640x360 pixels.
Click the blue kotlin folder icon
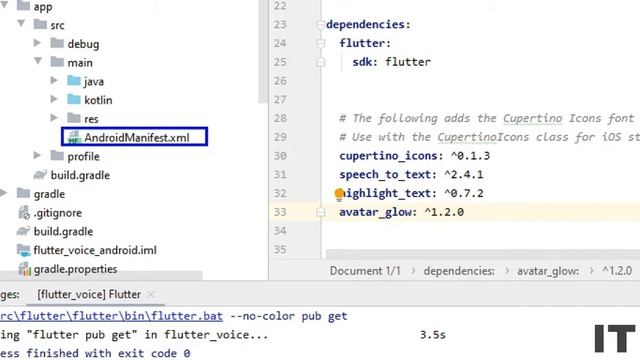pos(74,99)
